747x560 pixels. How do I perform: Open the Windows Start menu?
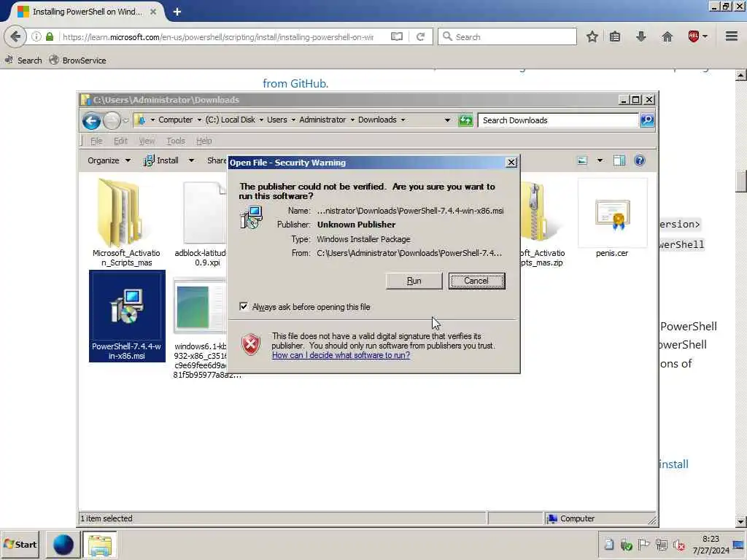pyautogui.click(x=20, y=544)
